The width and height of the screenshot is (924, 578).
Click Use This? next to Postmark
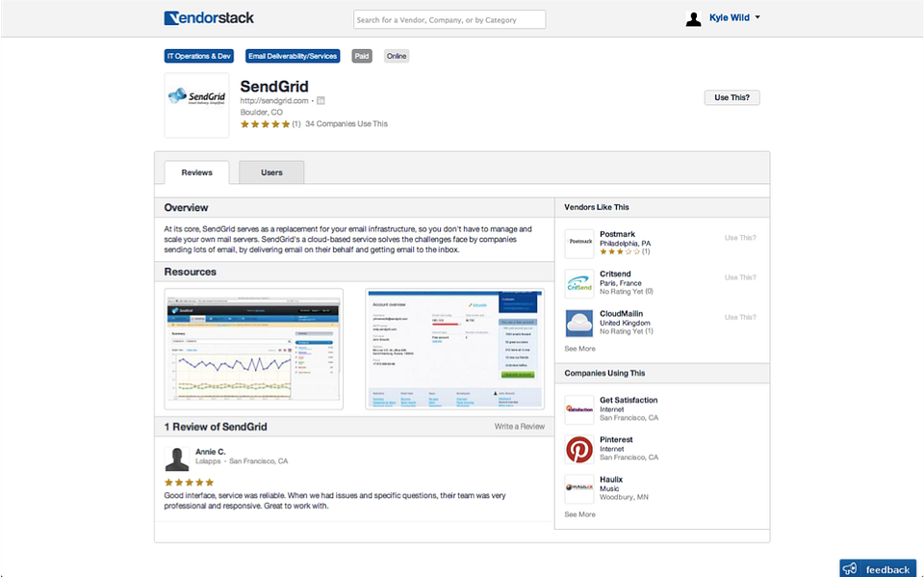(x=740, y=238)
